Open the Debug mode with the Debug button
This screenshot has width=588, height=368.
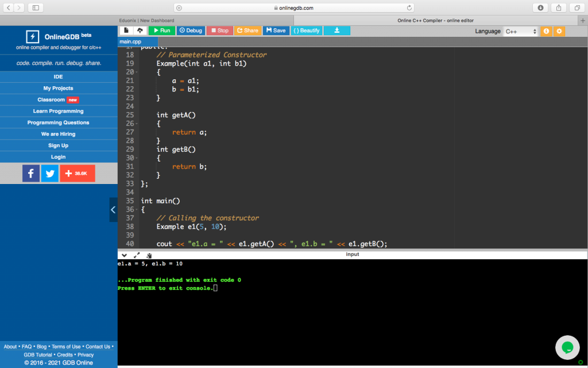point(190,30)
